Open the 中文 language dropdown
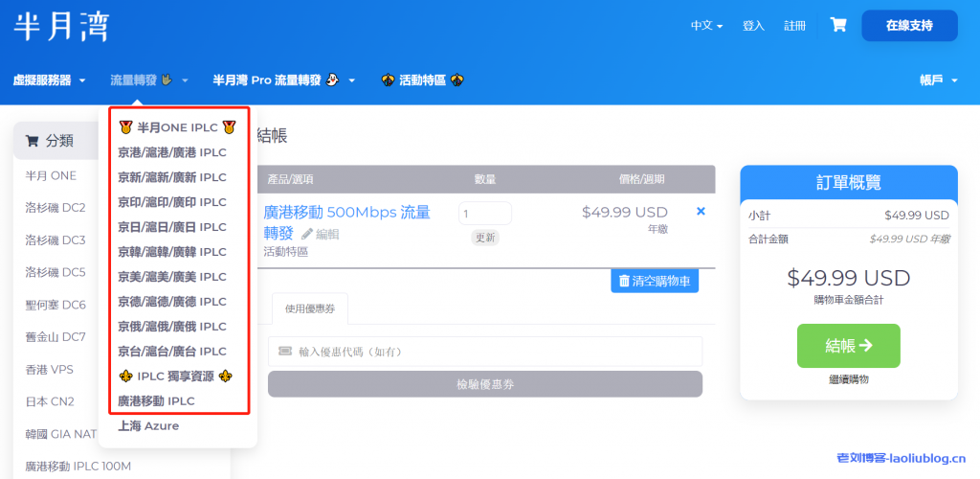 coord(706,26)
